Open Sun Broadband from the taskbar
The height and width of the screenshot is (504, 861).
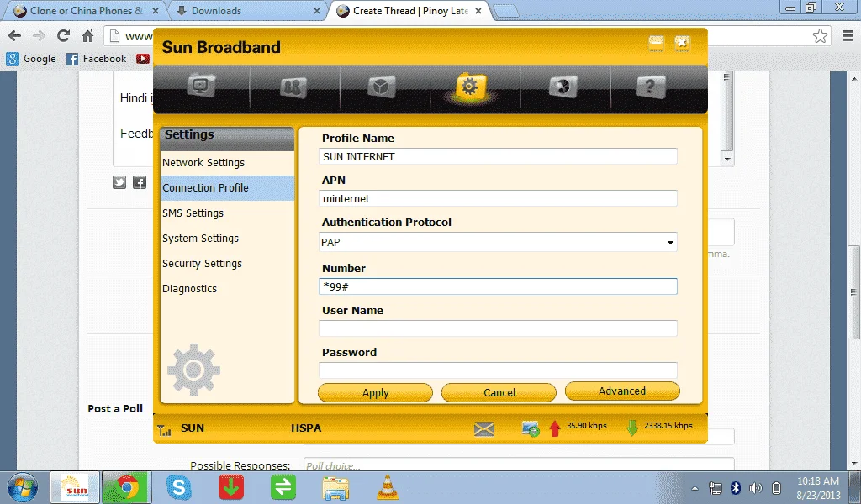point(76,487)
